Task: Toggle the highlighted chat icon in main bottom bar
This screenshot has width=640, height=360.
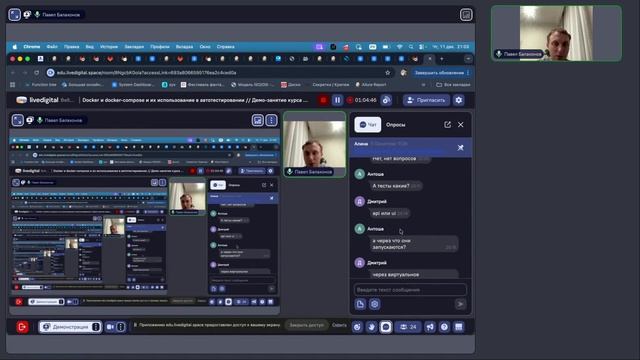Action: click(386, 327)
